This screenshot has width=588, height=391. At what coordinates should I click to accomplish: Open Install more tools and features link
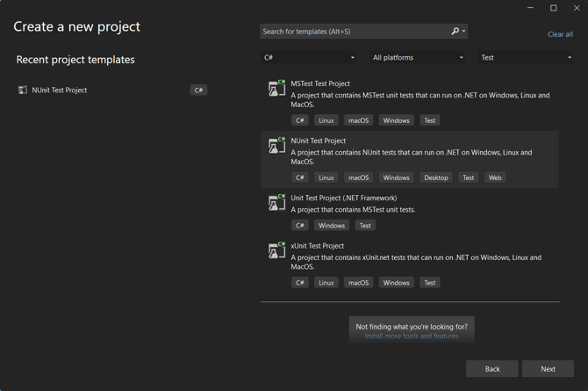click(x=412, y=336)
